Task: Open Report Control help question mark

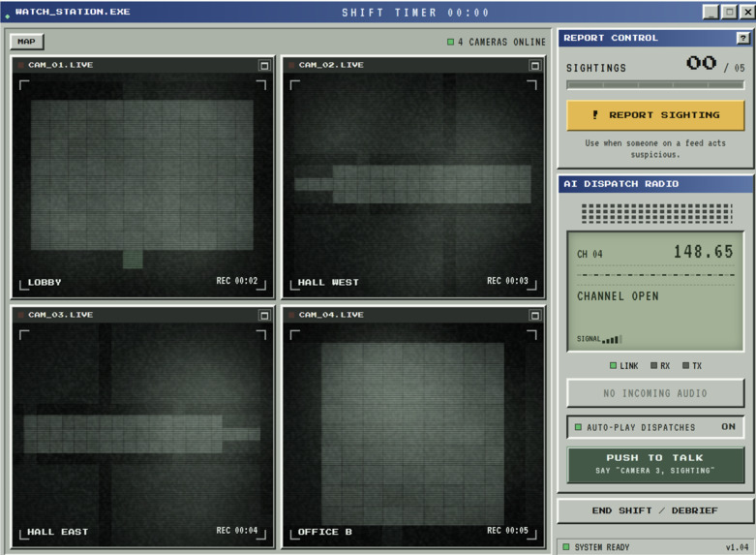Action: pos(743,38)
